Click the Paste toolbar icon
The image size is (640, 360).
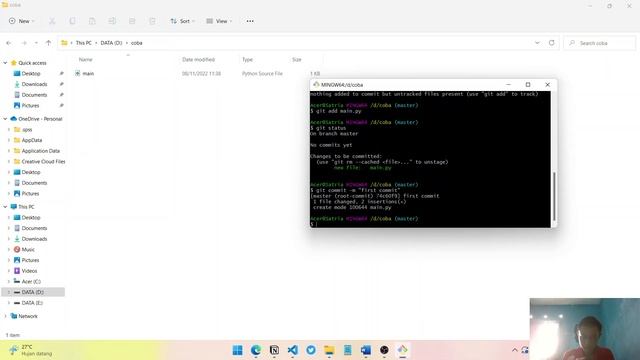tap(92, 21)
